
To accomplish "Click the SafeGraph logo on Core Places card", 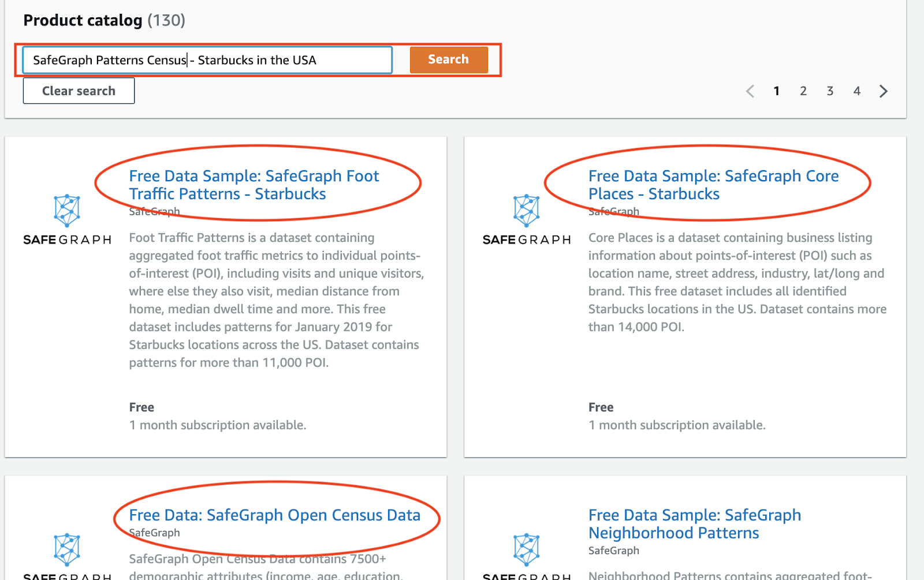I will [x=526, y=220].
